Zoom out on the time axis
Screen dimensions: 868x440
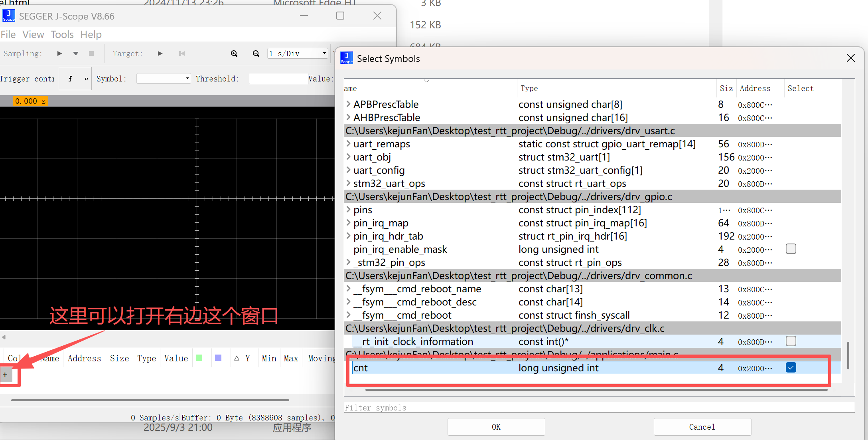(x=256, y=54)
